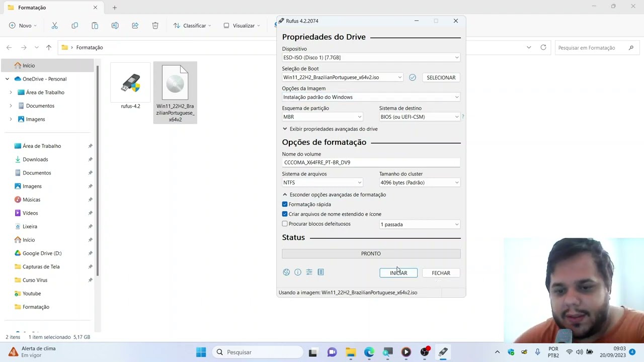
Task: Add a new Explorer tab
Action: tap(115, 8)
